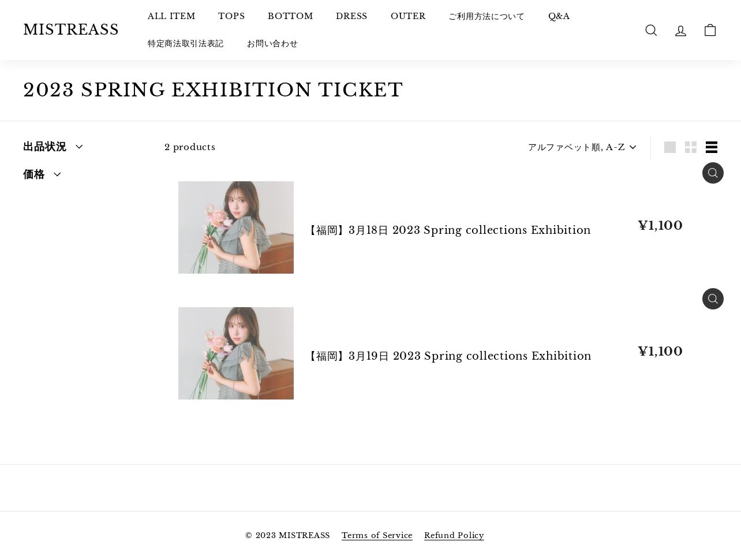
Task: Open the Refund Policy link
Action: [x=454, y=535]
